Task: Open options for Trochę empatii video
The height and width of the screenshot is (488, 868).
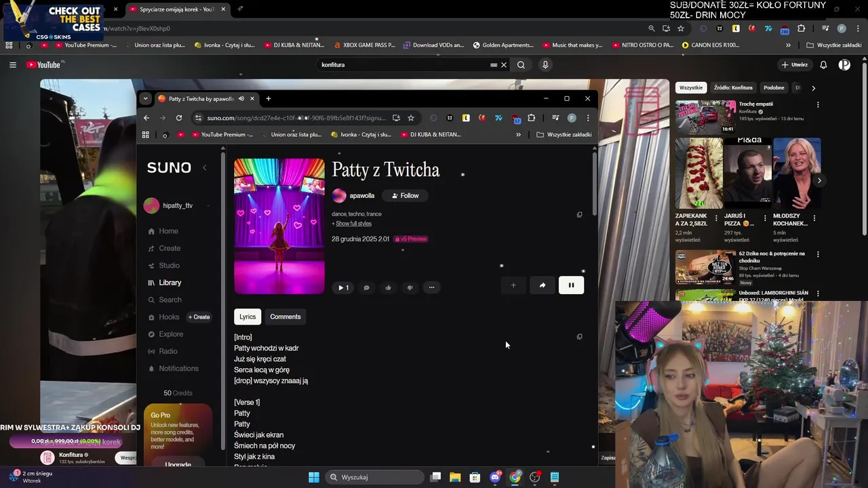Action: coord(818,104)
